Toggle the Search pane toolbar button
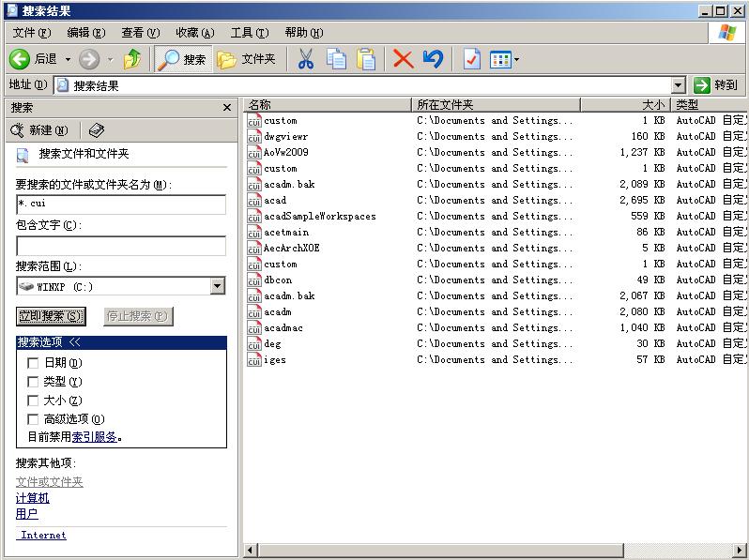 pyautogui.click(x=183, y=59)
